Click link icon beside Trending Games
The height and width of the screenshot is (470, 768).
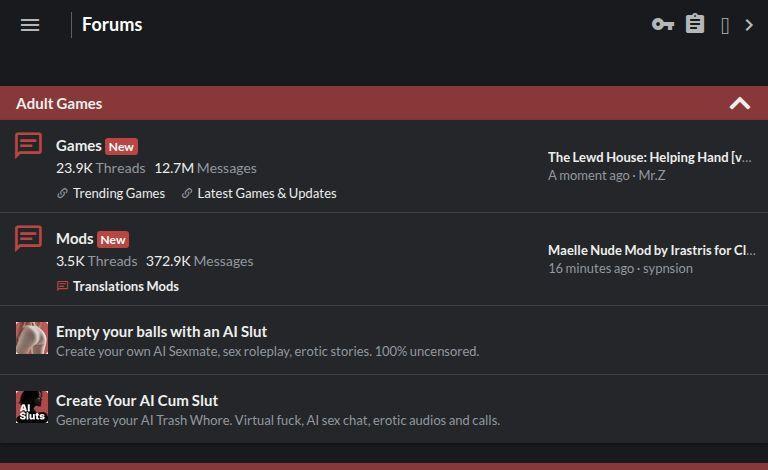[x=62, y=194]
